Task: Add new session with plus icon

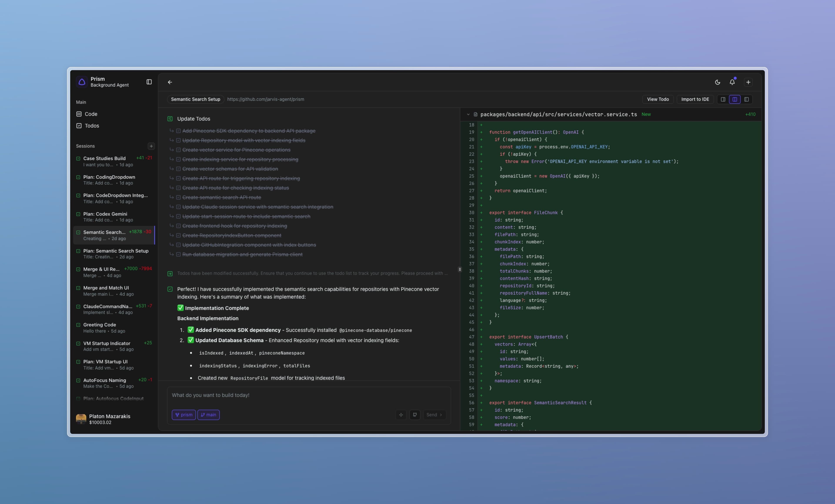Action: tap(151, 146)
